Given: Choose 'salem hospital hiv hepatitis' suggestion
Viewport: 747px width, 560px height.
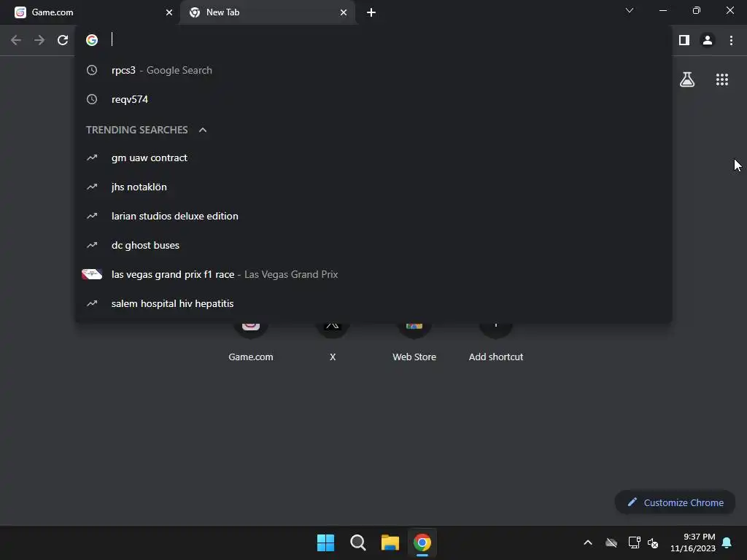Looking at the screenshot, I should [373, 303].
